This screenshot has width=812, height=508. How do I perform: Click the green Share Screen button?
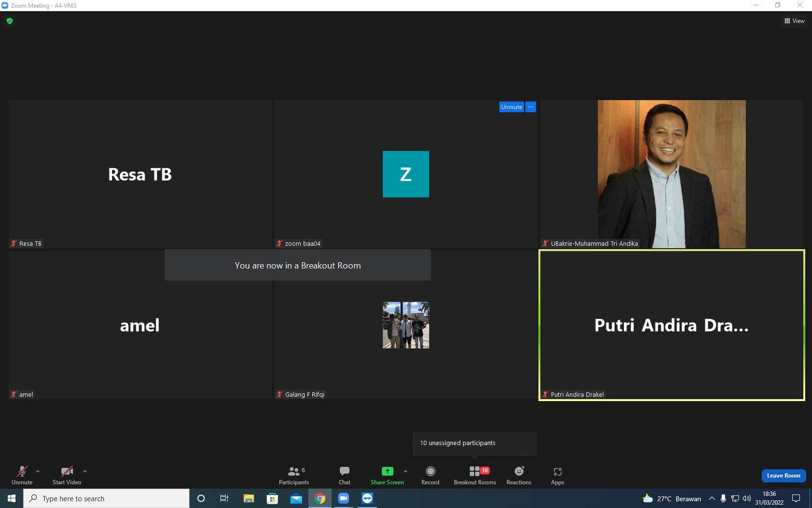click(387, 475)
